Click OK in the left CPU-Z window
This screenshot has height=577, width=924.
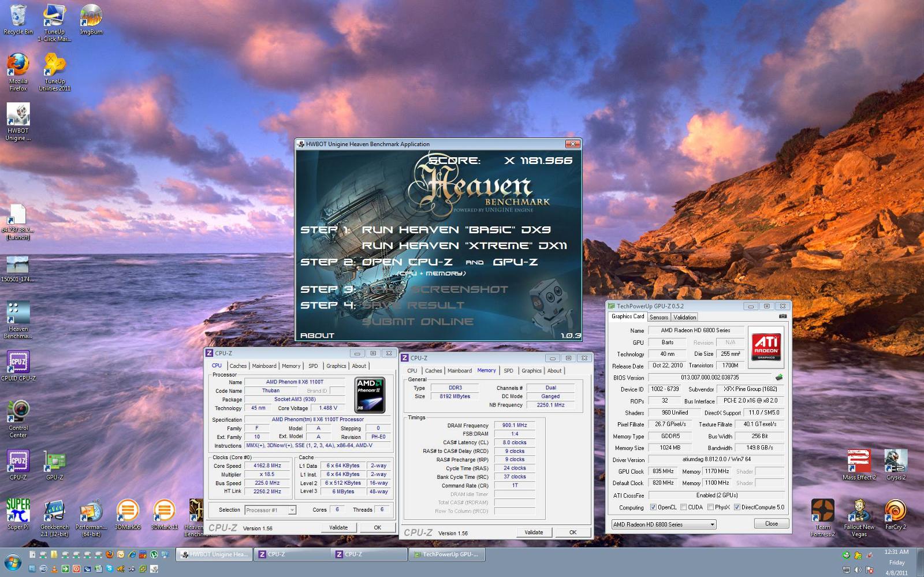point(377,527)
